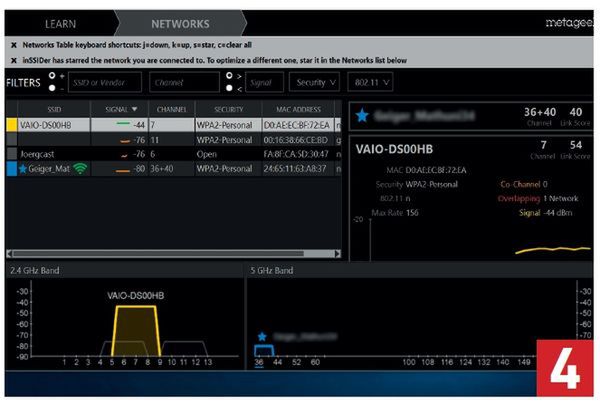The width and height of the screenshot is (600, 404).
Task: Select the VAIO-DS00HB network row
Action: coord(173,125)
